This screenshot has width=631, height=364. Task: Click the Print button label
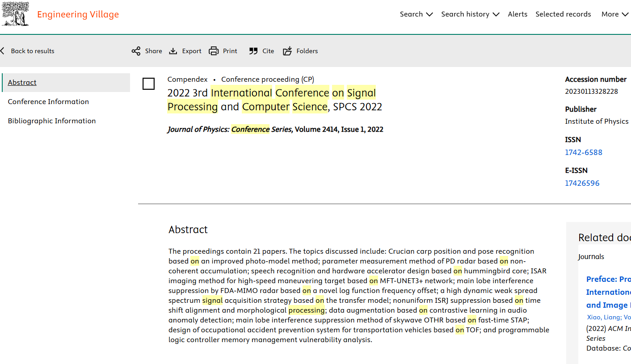click(230, 51)
